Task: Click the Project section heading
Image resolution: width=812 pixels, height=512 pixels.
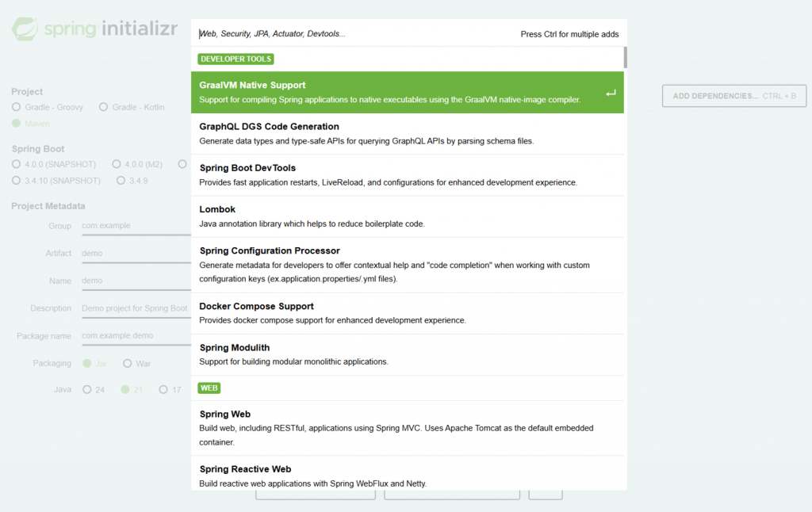Action: pos(27,92)
